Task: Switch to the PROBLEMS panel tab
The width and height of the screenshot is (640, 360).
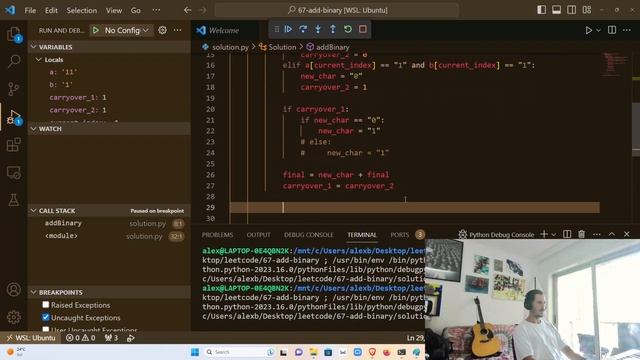Action: tap(217, 235)
